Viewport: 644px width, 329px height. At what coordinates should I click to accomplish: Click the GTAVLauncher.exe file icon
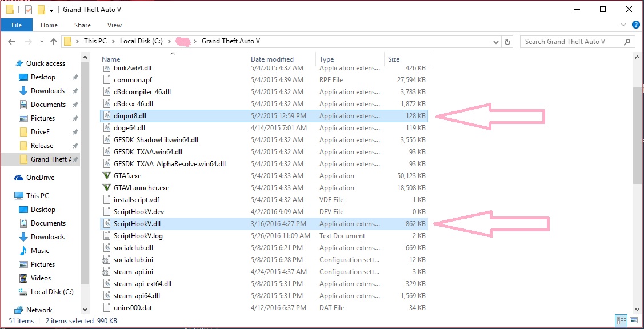[107, 188]
